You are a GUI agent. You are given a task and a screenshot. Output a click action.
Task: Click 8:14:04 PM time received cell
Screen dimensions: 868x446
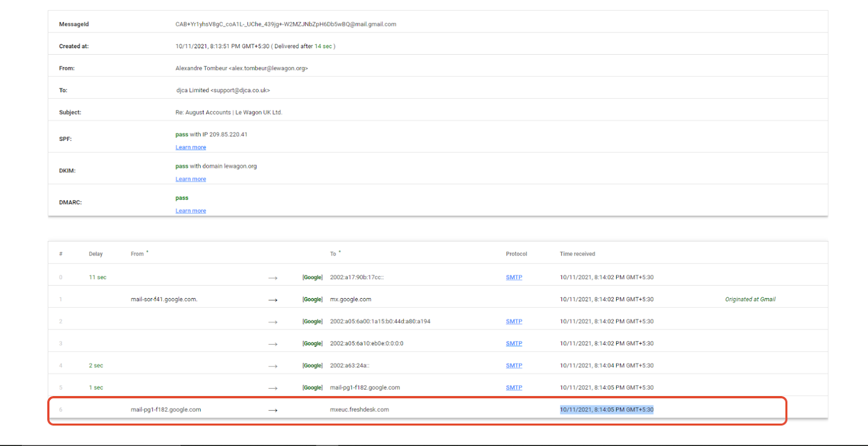(x=607, y=366)
